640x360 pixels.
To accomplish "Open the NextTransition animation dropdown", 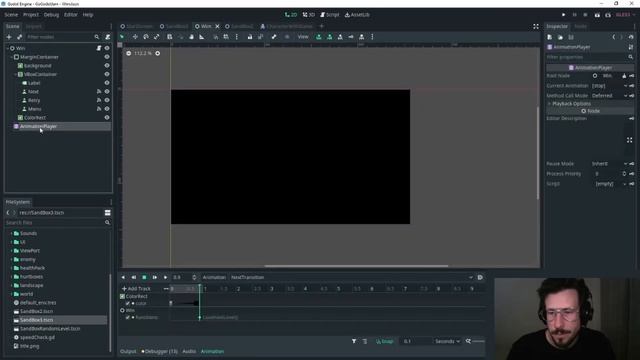I will [351, 278].
